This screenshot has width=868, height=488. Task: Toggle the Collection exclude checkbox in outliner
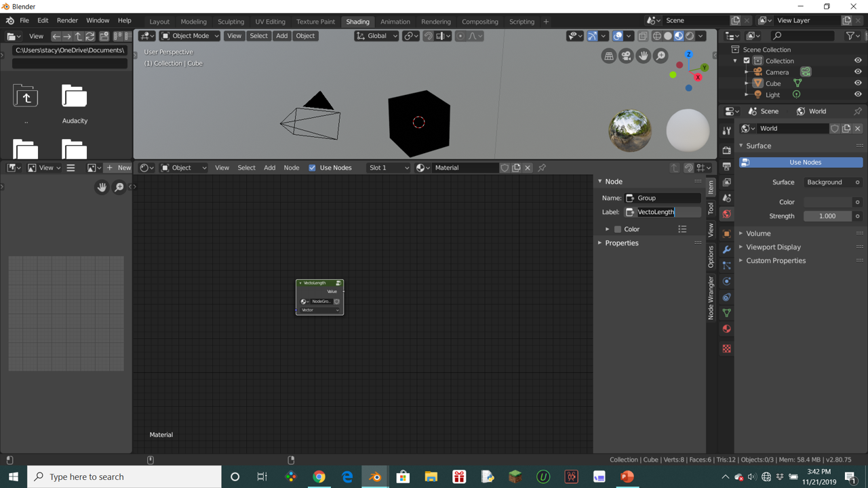(x=747, y=61)
